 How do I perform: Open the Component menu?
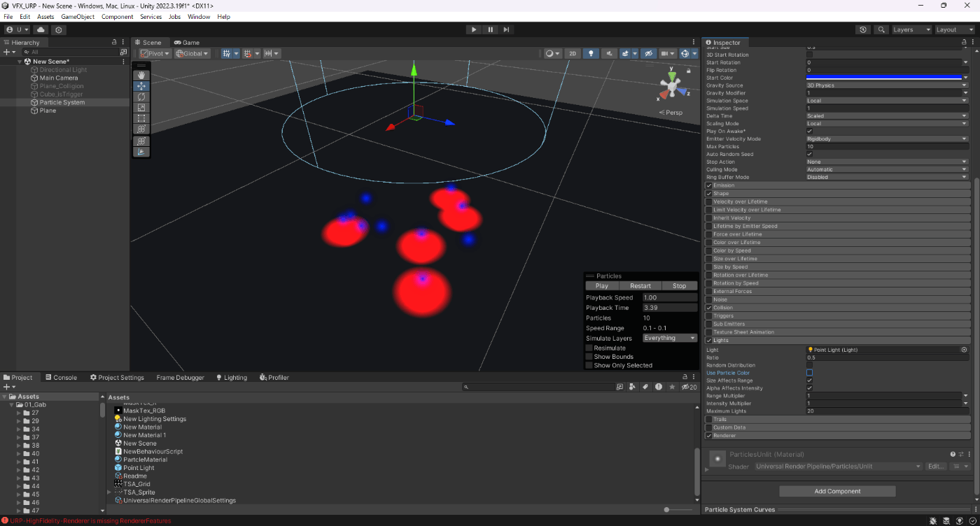click(x=117, y=17)
